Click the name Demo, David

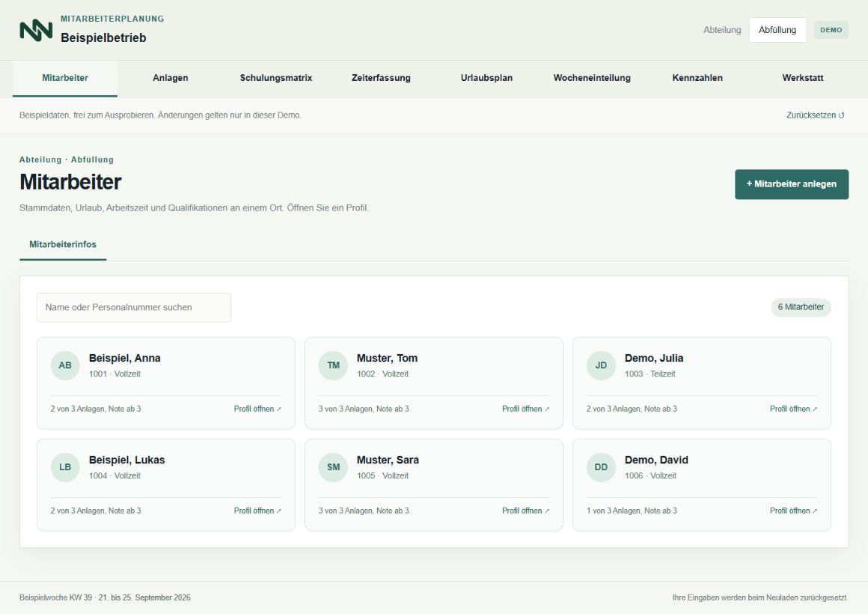[656, 460]
